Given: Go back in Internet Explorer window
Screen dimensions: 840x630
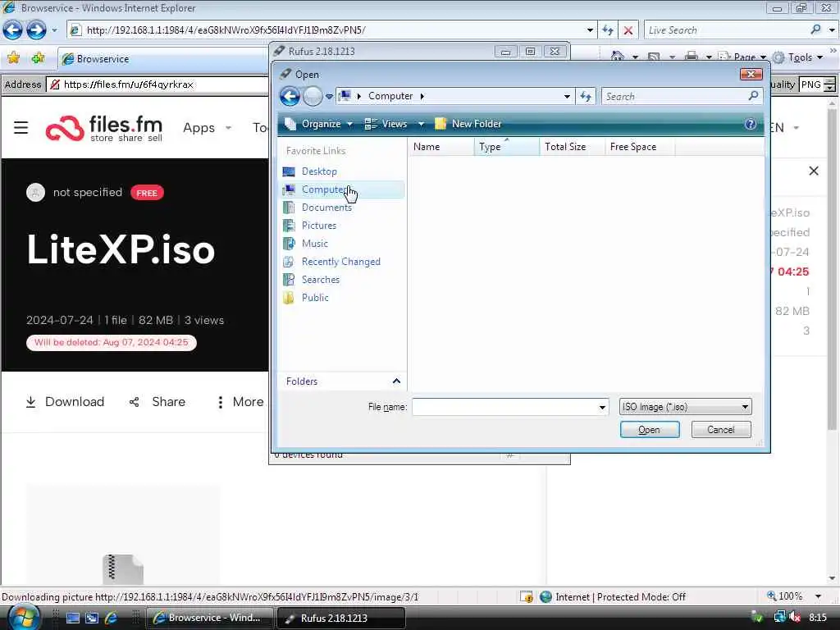Looking at the screenshot, I should click(13, 30).
